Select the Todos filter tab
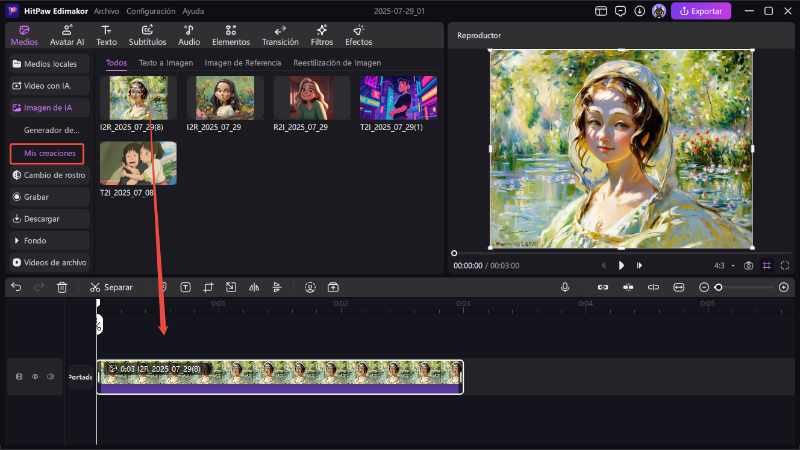800x450 pixels. click(116, 63)
